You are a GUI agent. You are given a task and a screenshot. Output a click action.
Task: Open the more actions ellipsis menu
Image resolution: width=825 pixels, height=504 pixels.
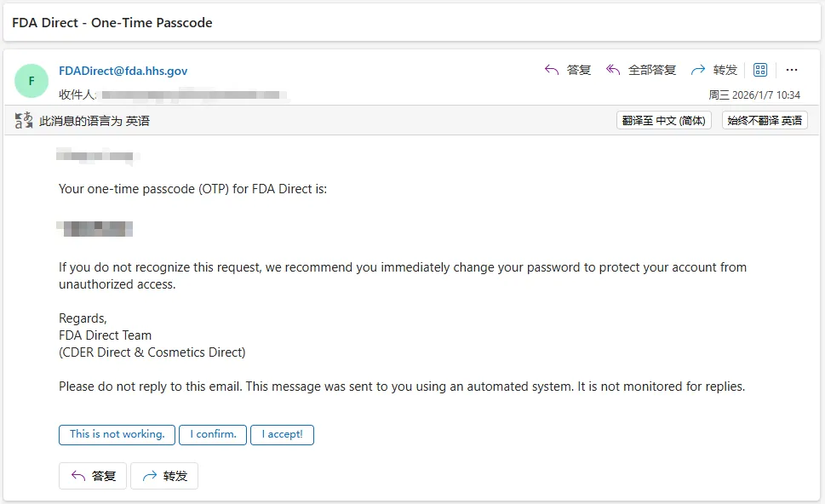pyautogui.click(x=792, y=70)
